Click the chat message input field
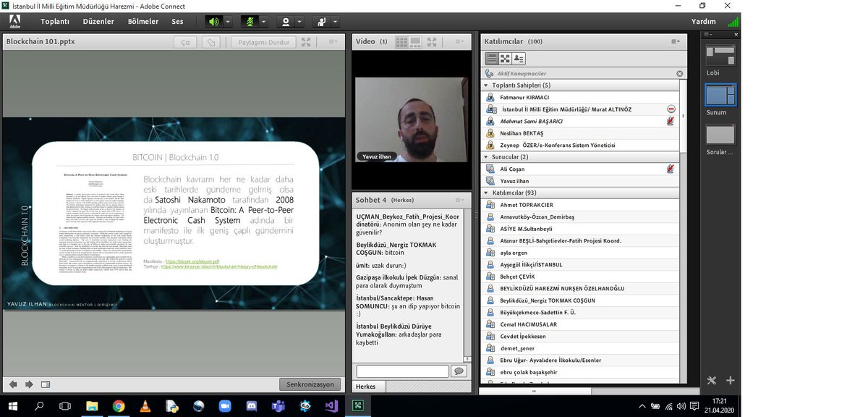868x417 pixels. click(402, 371)
